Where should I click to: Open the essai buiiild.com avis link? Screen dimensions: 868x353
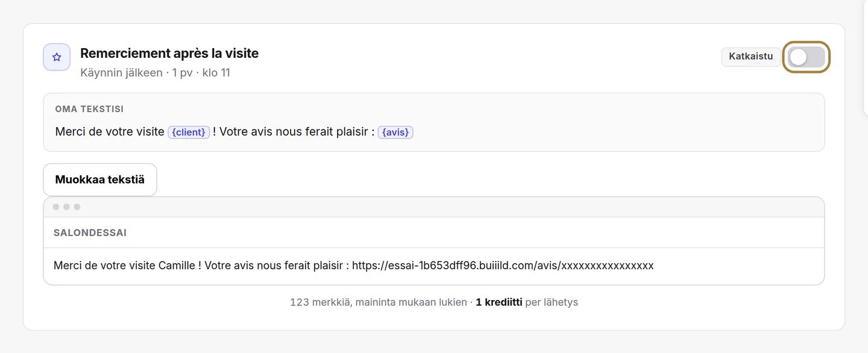[x=503, y=266]
